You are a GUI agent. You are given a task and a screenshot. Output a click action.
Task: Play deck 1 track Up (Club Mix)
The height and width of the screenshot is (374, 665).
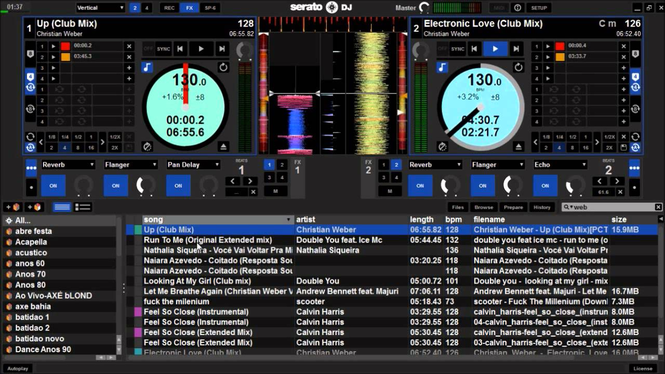coord(201,49)
